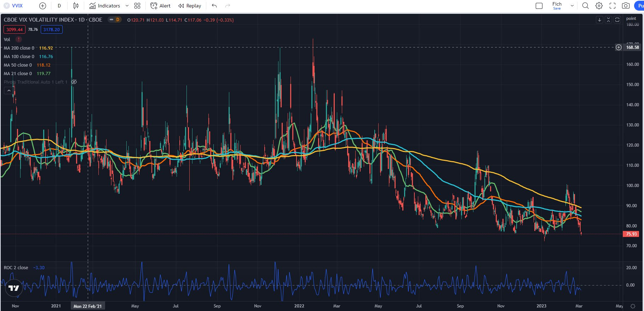
Task: Select the Pivots Traditional Auto legend text
Action: [x=35, y=82]
